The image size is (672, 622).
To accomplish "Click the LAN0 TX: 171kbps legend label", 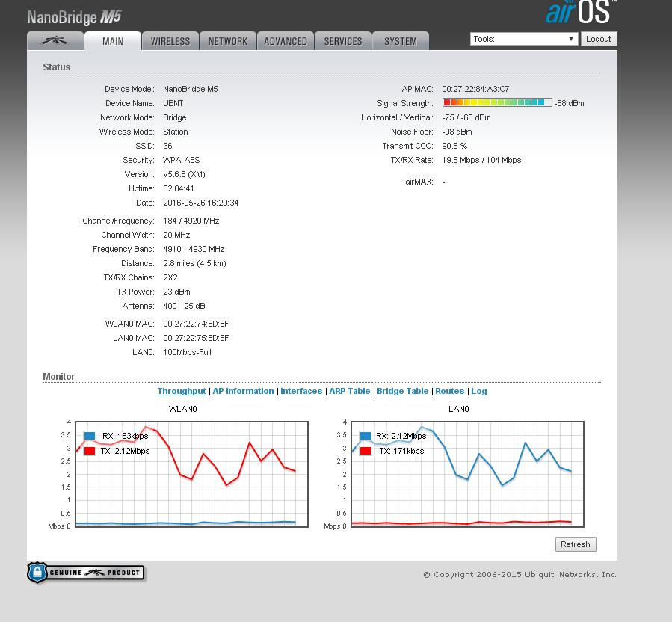I will click(401, 451).
